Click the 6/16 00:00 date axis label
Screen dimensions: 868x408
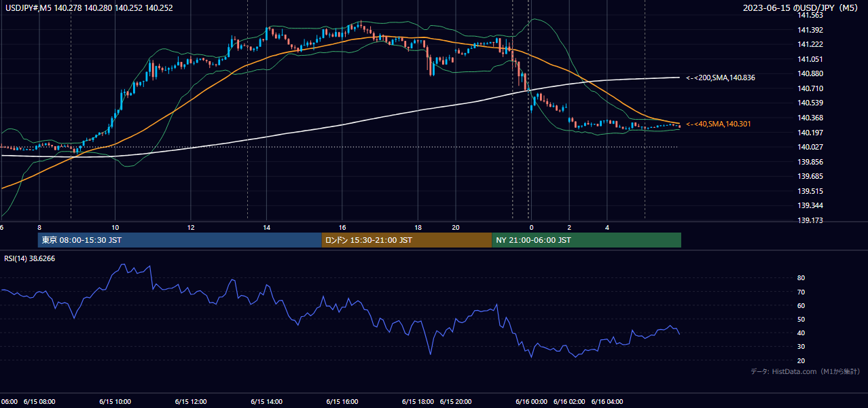tap(532, 401)
